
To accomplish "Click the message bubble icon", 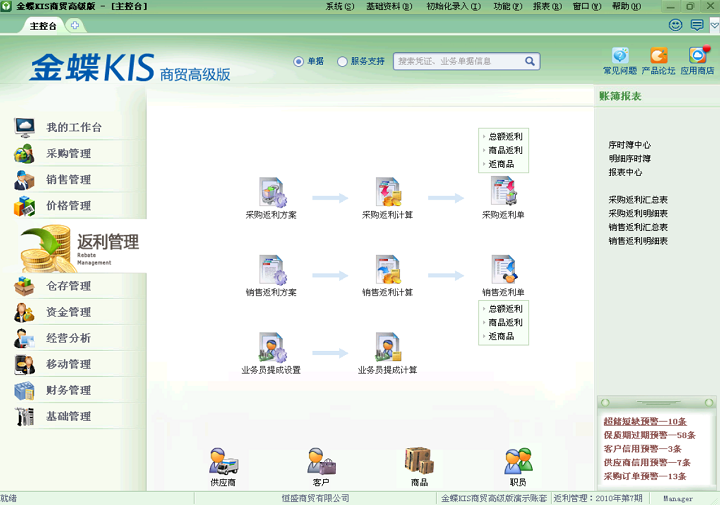I will (x=697, y=25).
